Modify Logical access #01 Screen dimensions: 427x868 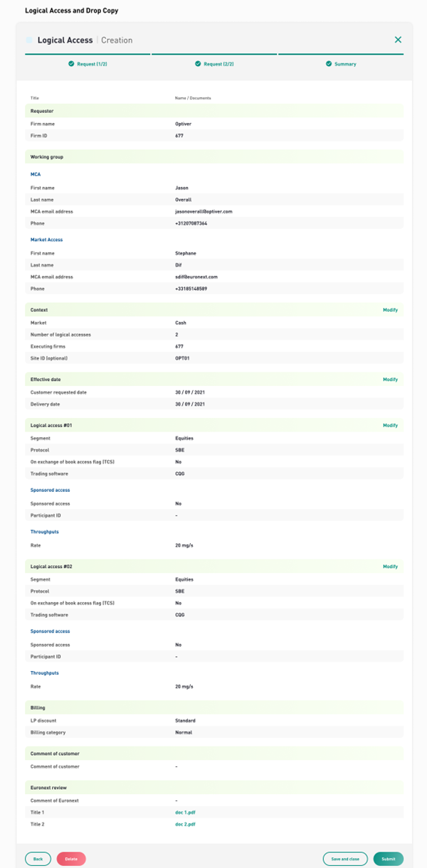pos(390,425)
